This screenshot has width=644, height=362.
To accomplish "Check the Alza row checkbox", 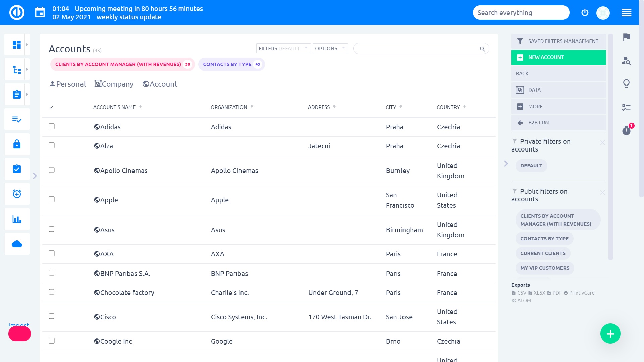I will click(51, 145).
